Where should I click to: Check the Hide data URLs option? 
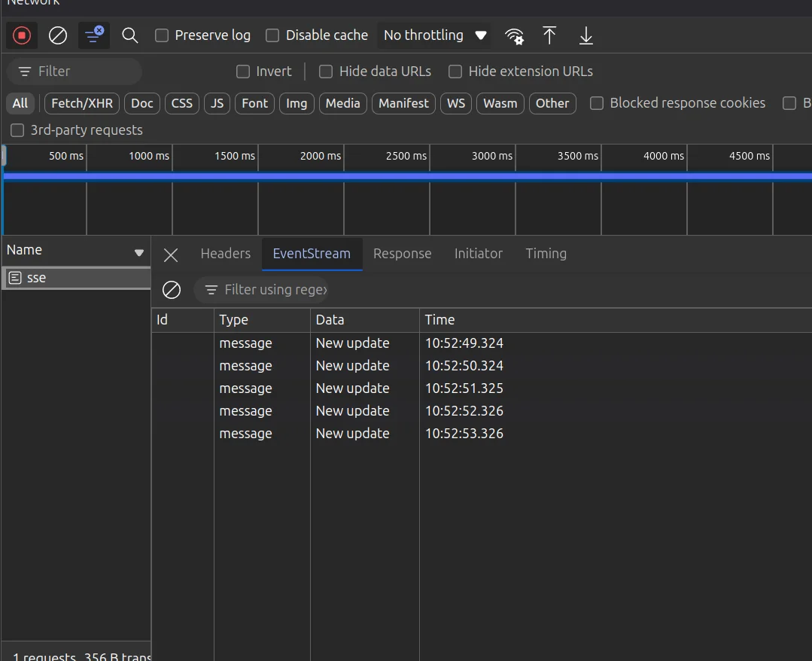point(326,72)
